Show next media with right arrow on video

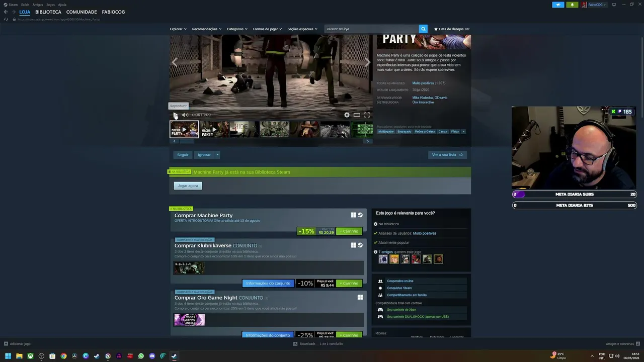click(x=367, y=62)
